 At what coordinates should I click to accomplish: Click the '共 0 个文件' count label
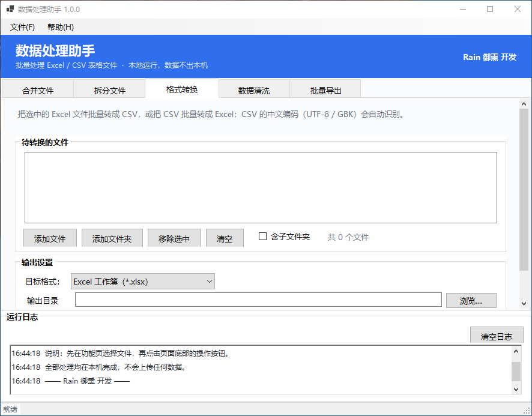[x=348, y=237]
